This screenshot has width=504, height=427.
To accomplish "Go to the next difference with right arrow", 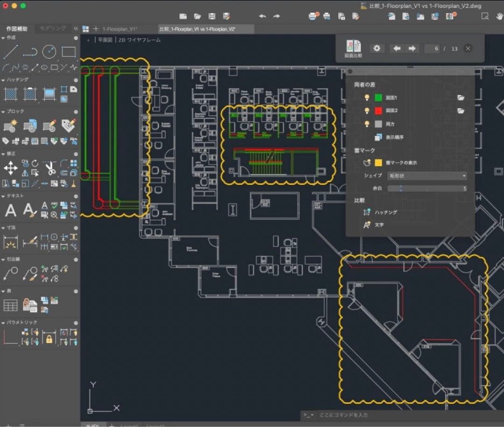I will [x=412, y=49].
